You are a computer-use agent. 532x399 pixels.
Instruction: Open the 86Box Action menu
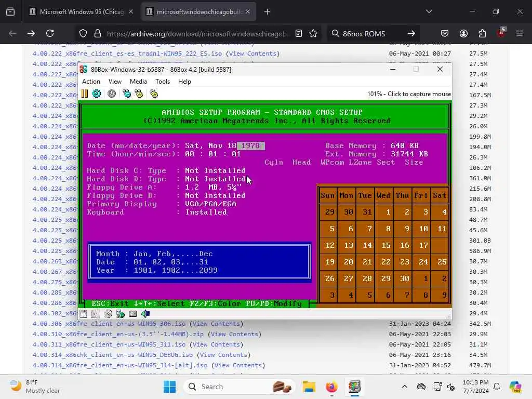coord(91,82)
